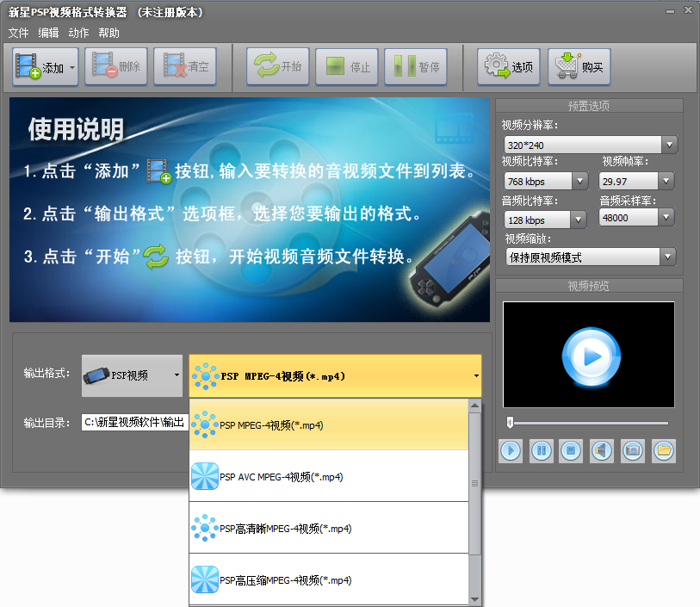
Task: Minimize the 新星PSP视频格式转换器 window
Action: [670, 11]
